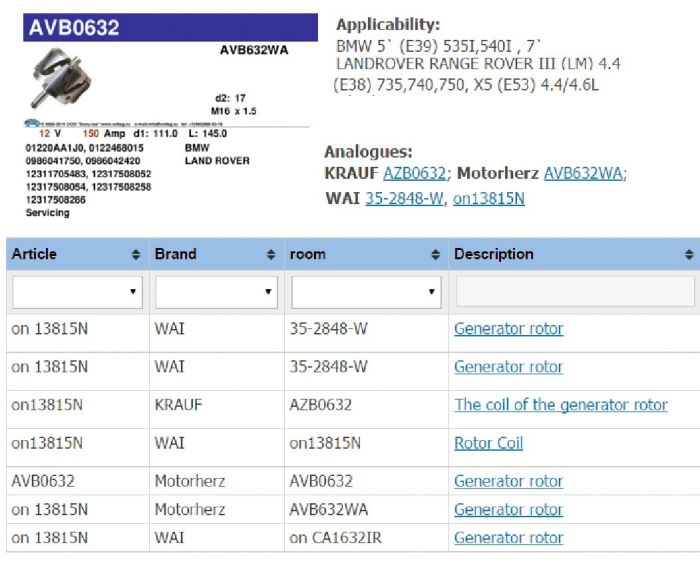Click the Applicability heading
Viewport: 700px width, 581px height.
[388, 25]
